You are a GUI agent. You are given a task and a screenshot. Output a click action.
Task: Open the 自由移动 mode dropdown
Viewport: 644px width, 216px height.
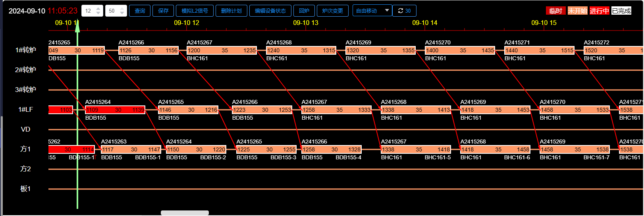pyautogui.click(x=372, y=11)
